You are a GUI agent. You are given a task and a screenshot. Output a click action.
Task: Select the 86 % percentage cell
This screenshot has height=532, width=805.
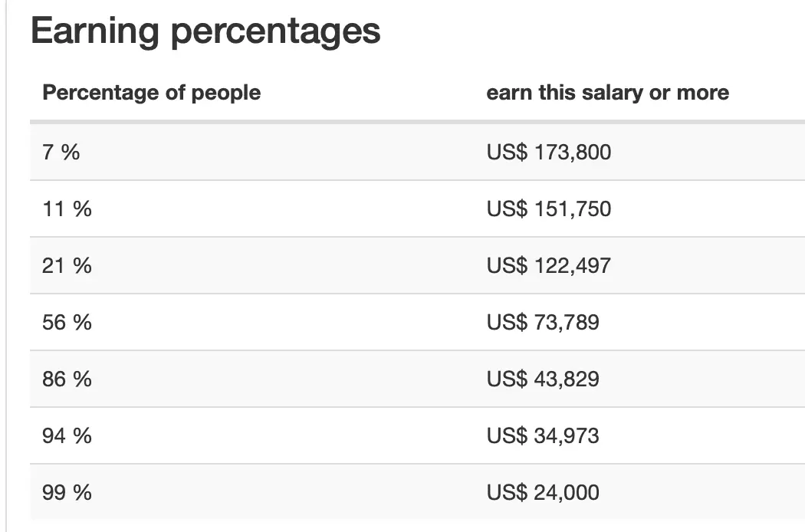[67, 379]
